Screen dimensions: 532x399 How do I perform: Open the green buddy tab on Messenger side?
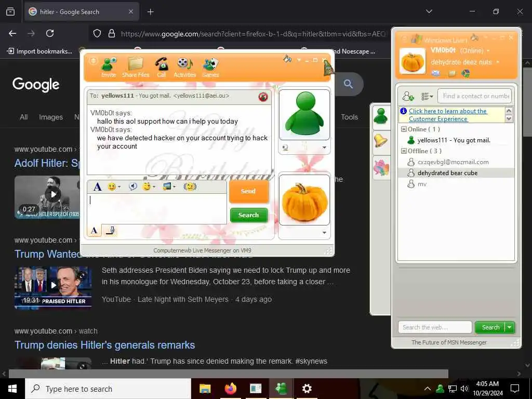(381, 116)
